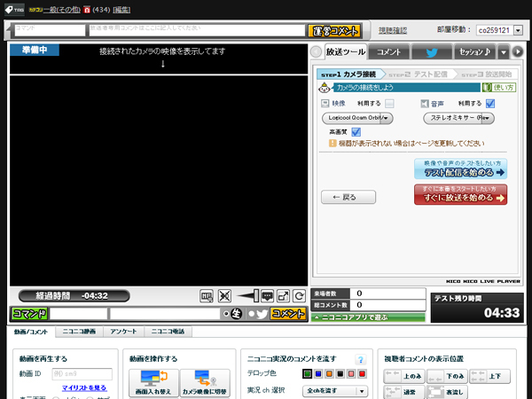Click the すぐに放送を始める button
The width and height of the screenshot is (532, 399).
(460, 194)
